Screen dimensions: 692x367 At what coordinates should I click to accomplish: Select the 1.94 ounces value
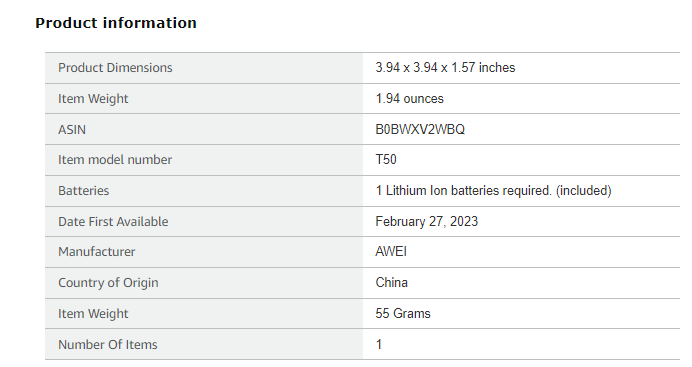tap(410, 98)
